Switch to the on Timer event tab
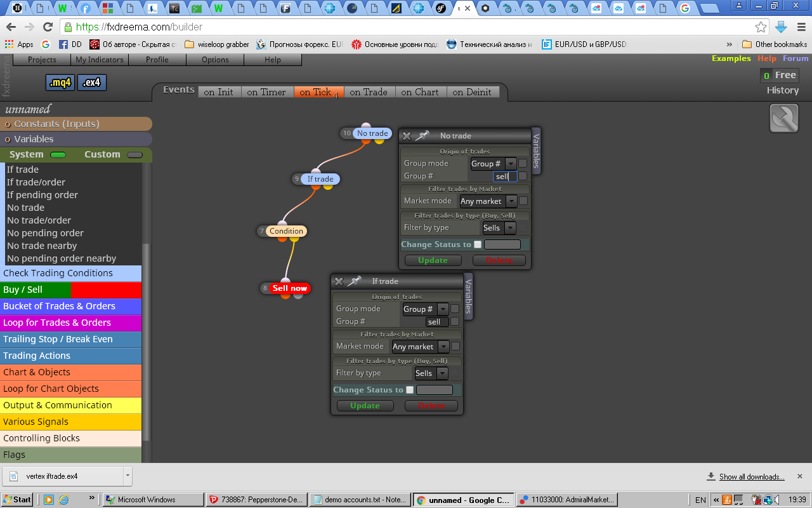Viewport: 812px width, 508px height. click(266, 92)
